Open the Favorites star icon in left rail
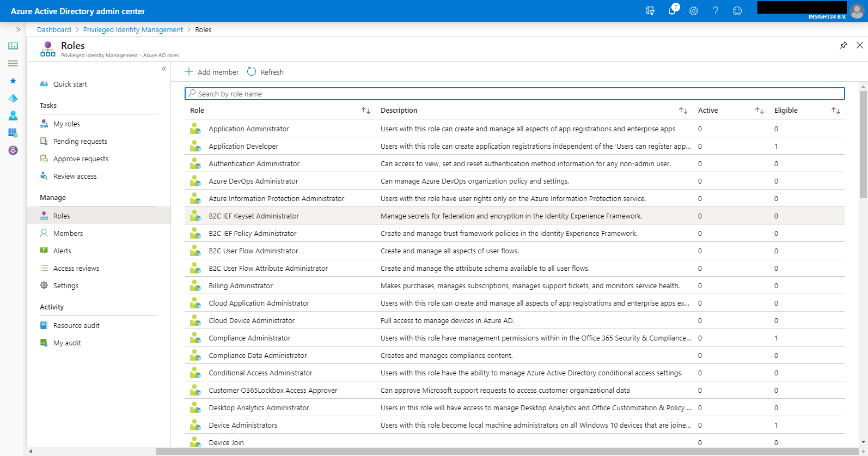Viewport: 868px width, 456px height. [x=13, y=81]
